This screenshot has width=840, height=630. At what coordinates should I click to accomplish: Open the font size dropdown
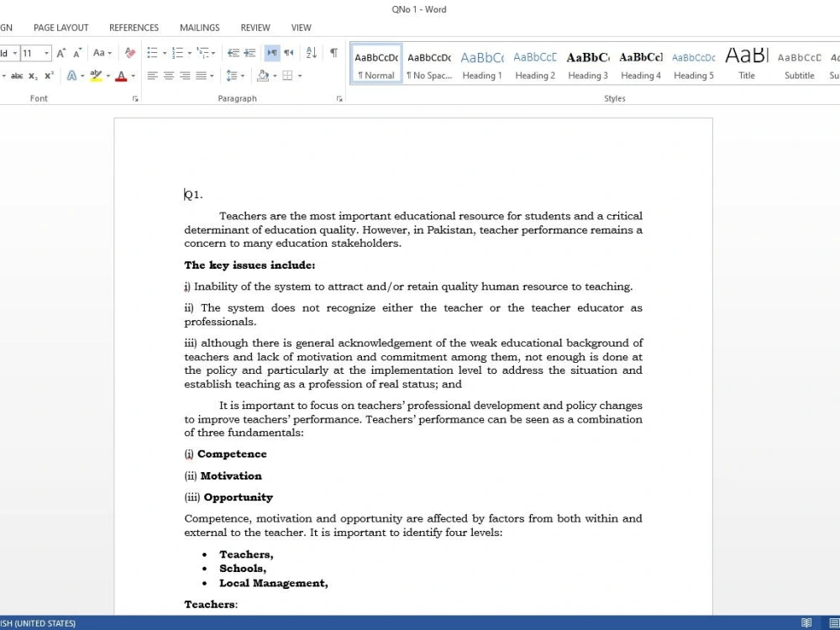(x=46, y=53)
